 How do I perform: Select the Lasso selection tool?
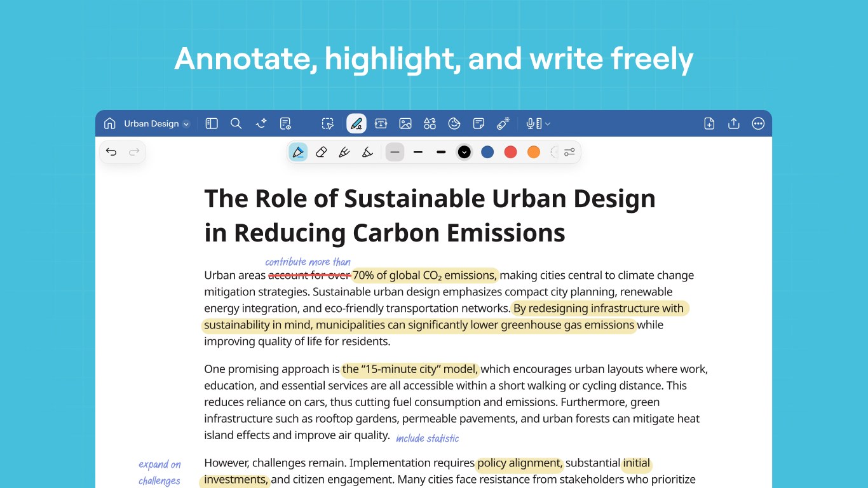[x=327, y=123]
